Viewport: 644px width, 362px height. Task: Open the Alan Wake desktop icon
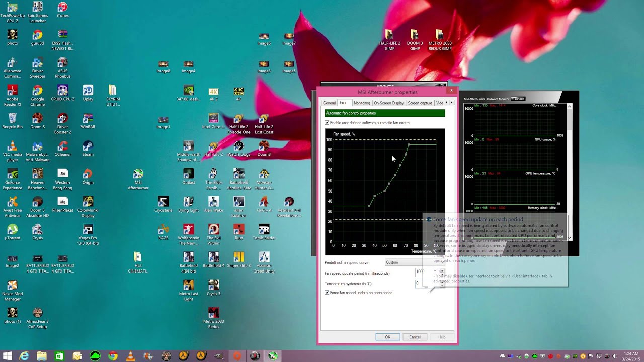(x=213, y=205)
